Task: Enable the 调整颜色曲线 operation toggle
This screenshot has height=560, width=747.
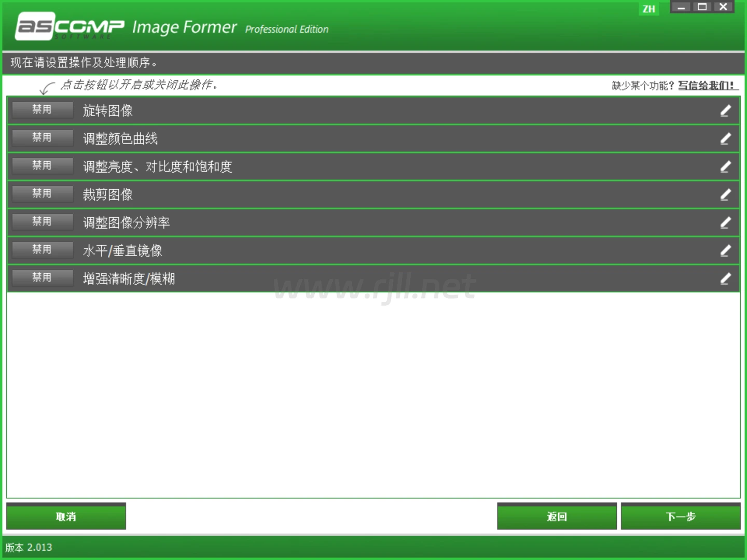Action: [x=42, y=137]
